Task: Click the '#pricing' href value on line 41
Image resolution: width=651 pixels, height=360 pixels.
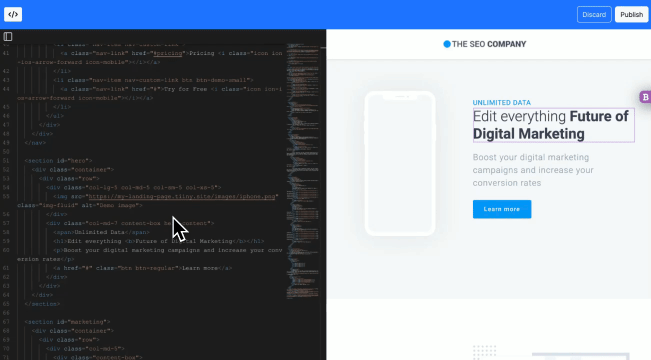Action: 168,53
